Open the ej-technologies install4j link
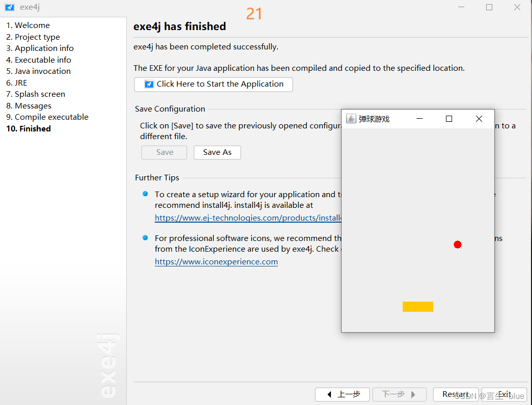532x405 pixels. point(248,218)
